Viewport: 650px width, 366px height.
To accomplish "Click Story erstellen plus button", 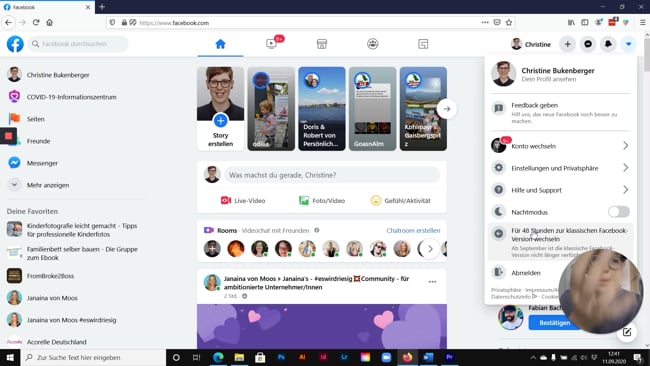I will (221, 121).
